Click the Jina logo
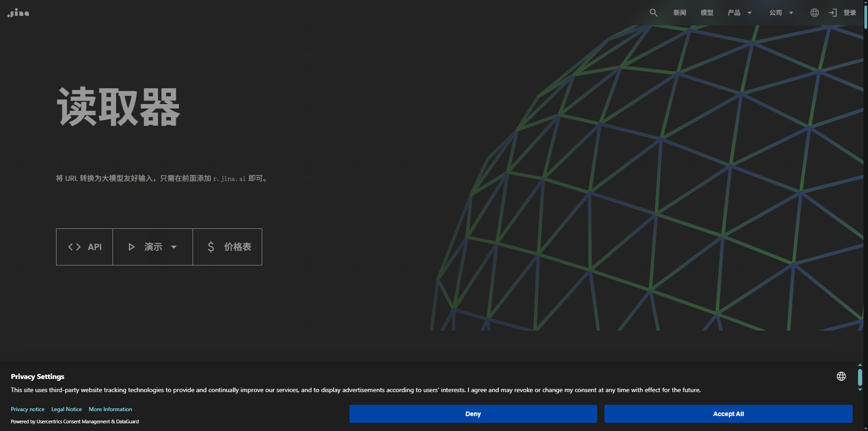Viewport: 868px width, 431px height. [x=18, y=13]
